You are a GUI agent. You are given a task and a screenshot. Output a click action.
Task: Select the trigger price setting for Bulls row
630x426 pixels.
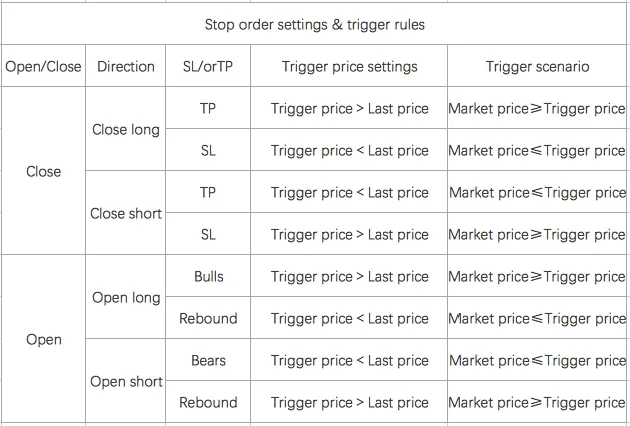coord(350,277)
